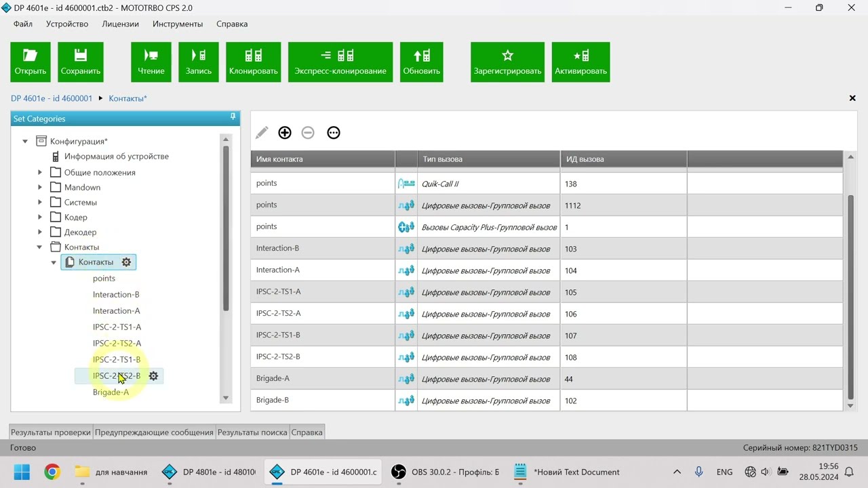Screen dimensions: 868x488
Task: Expand the Системы folder
Action: coord(40,203)
